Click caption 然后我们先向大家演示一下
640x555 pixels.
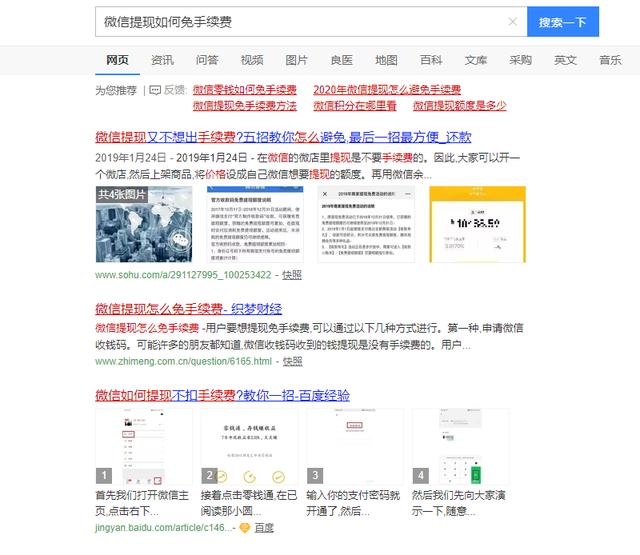tap(459, 503)
